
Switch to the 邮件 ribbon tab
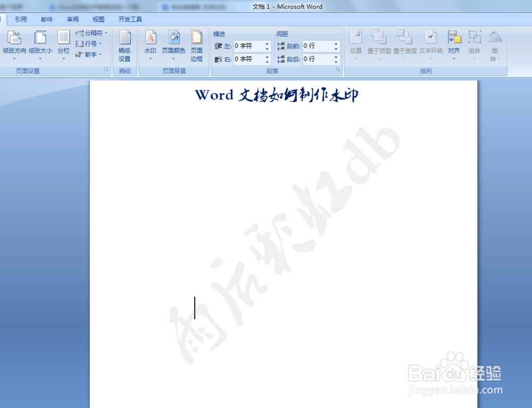pos(47,19)
